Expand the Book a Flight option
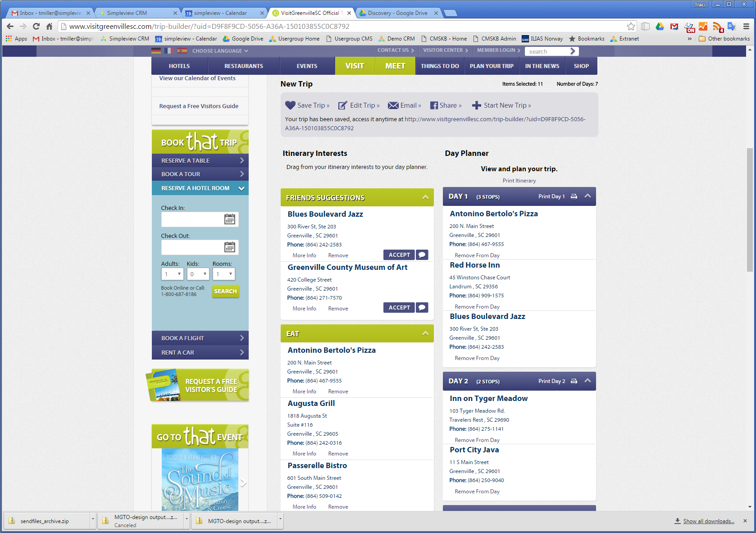Screen dimensions: 756x533 point(200,338)
